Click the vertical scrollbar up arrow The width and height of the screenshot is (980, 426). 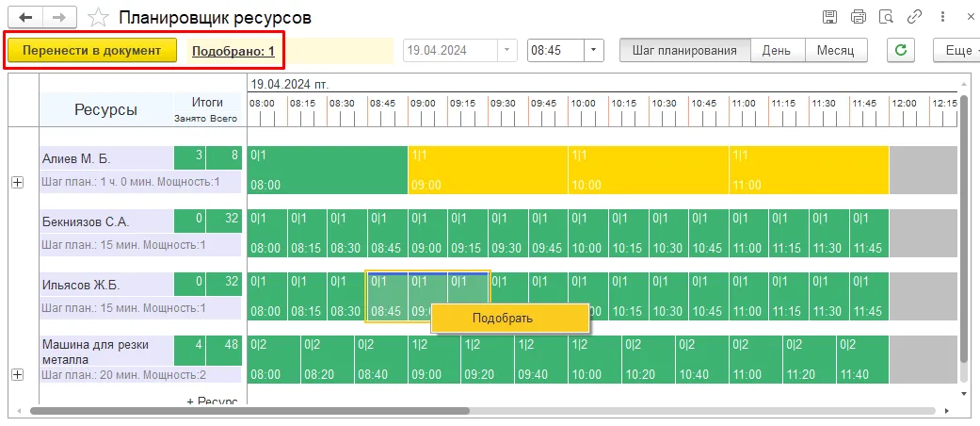click(x=963, y=85)
